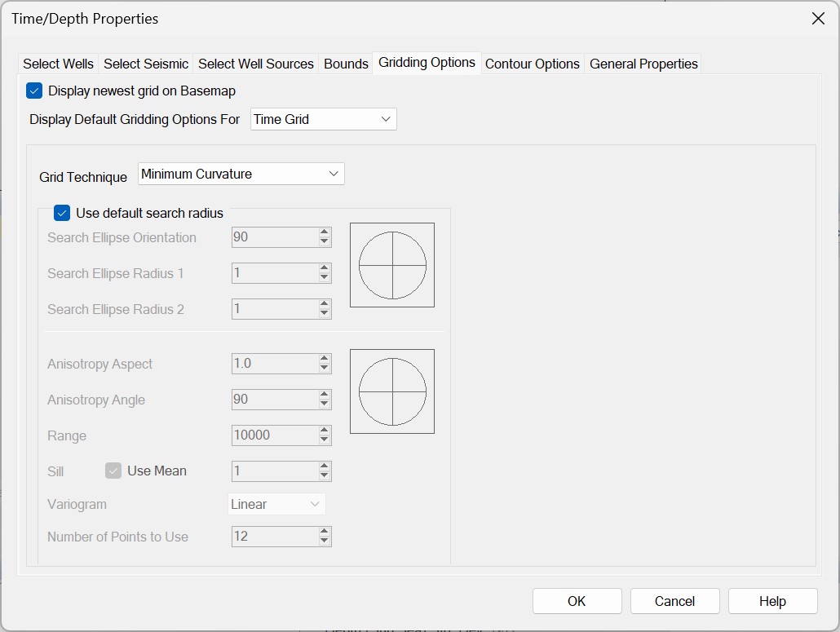Click the anisotropy ellipse preview diagram
Image resolution: width=840 pixels, height=632 pixels.
[x=392, y=391]
